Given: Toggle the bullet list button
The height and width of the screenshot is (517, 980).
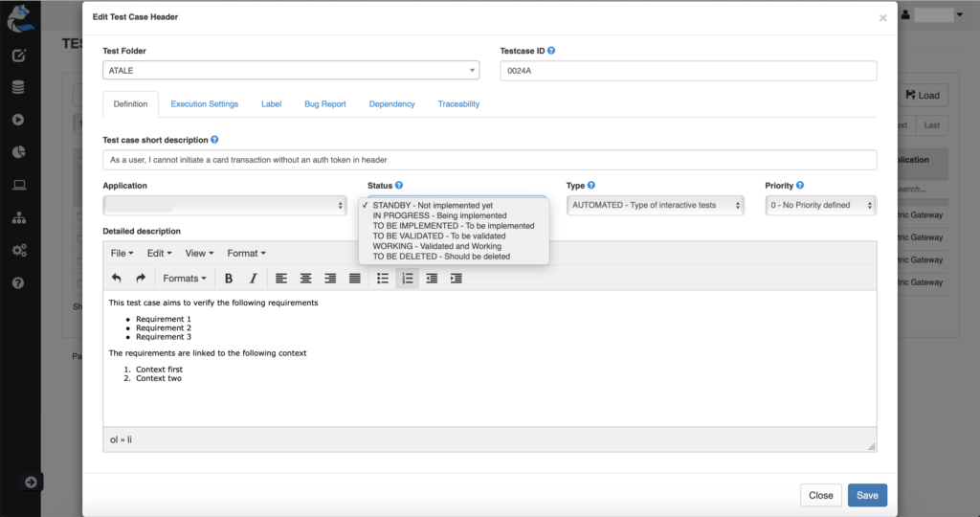Looking at the screenshot, I should pos(383,279).
